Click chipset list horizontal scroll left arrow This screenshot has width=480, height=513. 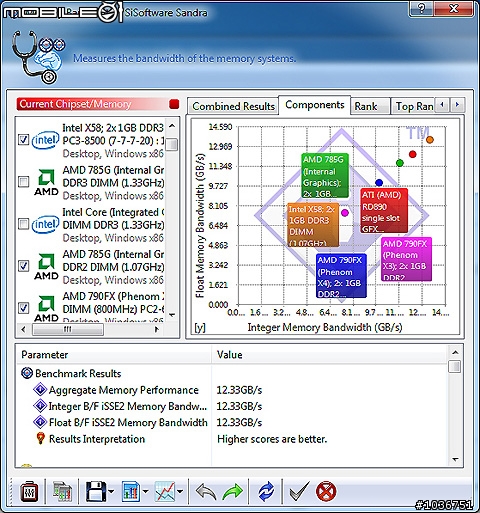point(23,329)
